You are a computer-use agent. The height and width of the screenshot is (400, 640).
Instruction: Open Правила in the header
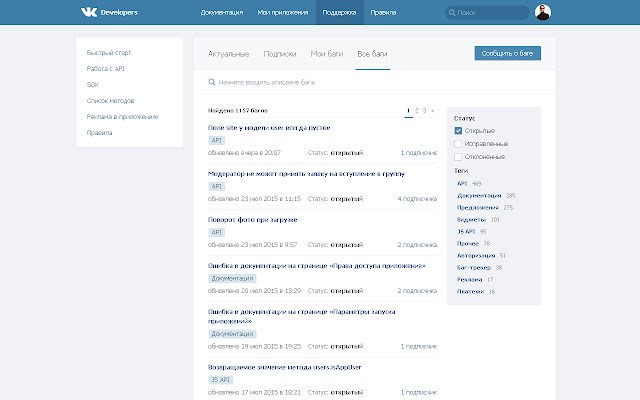tap(383, 13)
